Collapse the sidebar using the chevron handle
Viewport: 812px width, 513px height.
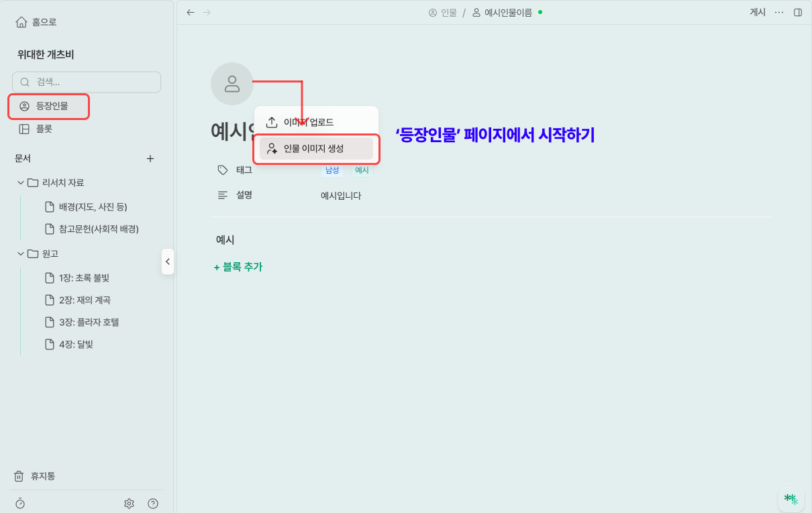pyautogui.click(x=168, y=262)
